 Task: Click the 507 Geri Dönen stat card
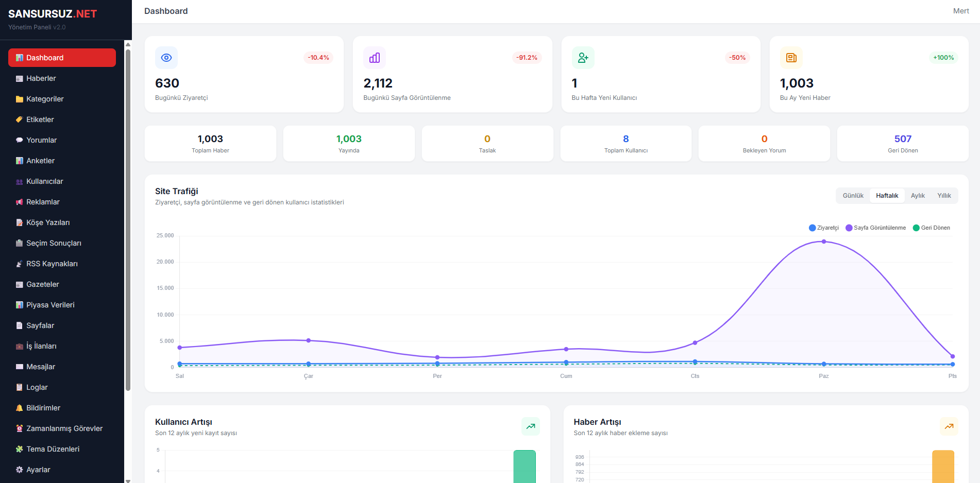[903, 144]
